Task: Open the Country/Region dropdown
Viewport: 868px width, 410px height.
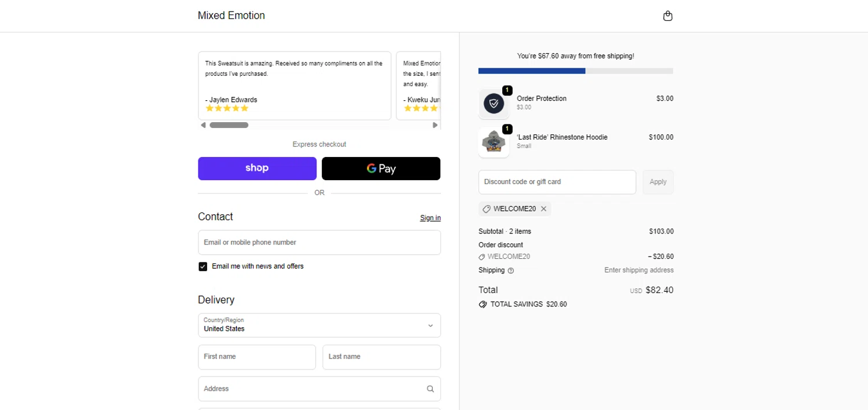Action: [x=319, y=325]
